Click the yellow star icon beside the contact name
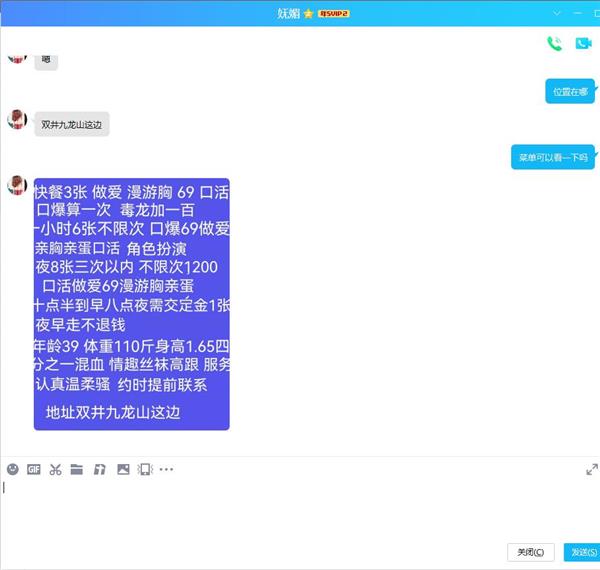The image size is (600, 570). pyautogui.click(x=308, y=12)
